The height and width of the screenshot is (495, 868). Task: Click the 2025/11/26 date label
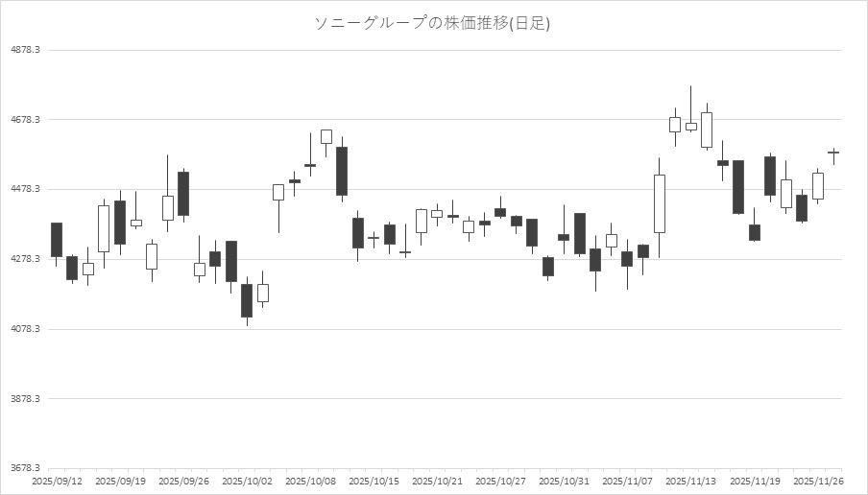818,482
